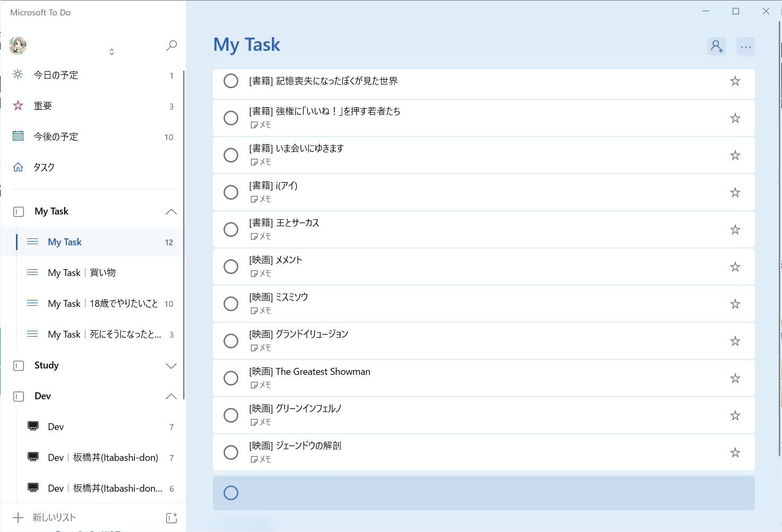Mark 王とサーカス task as important
The width and height of the screenshot is (782, 532).
[x=735, y=229]
